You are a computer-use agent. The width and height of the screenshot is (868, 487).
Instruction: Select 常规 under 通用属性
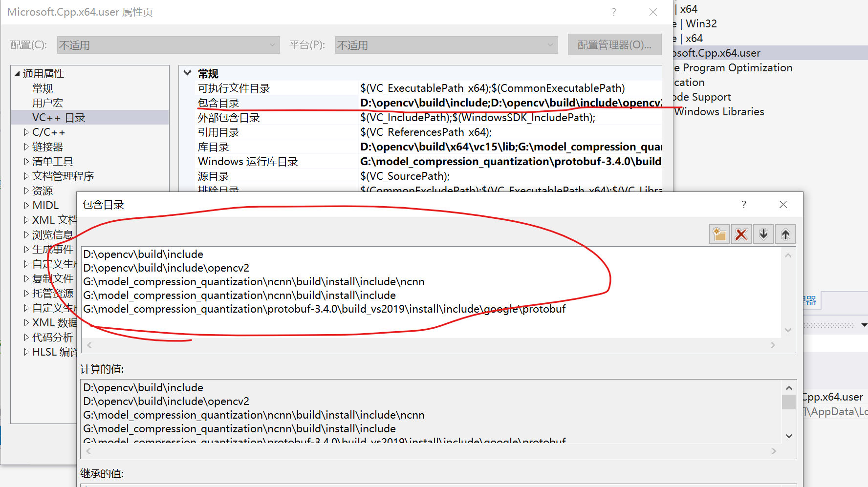point(43,88)
